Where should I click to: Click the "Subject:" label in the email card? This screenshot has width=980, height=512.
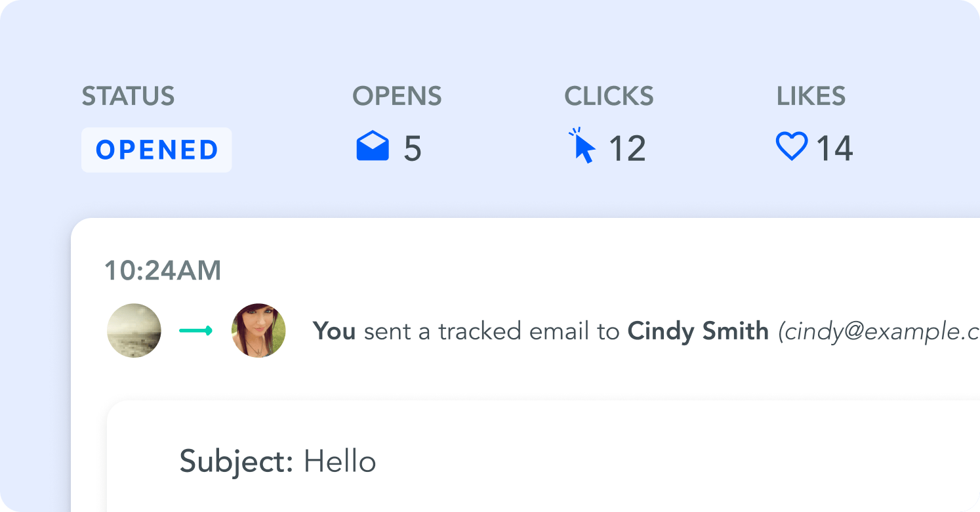pyautogui.click(x=236, y=461)
